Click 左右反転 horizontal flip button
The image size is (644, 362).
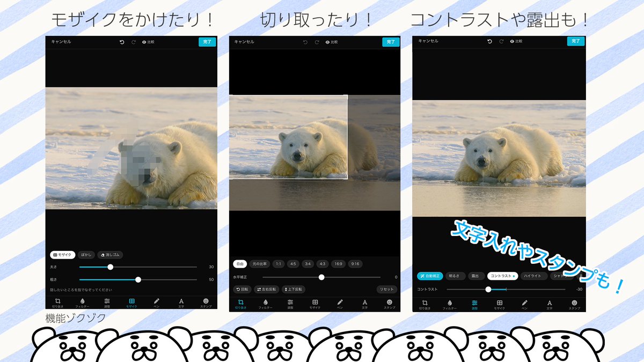(x=267, y=289)
